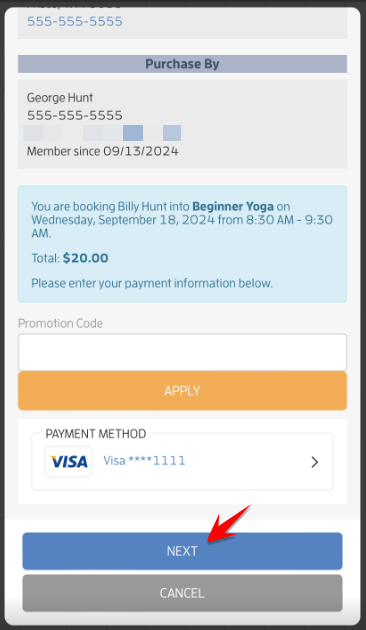The image size is (366, 630).
Task: Click the blurred email under the phone number
Action: tap(102, 133)
